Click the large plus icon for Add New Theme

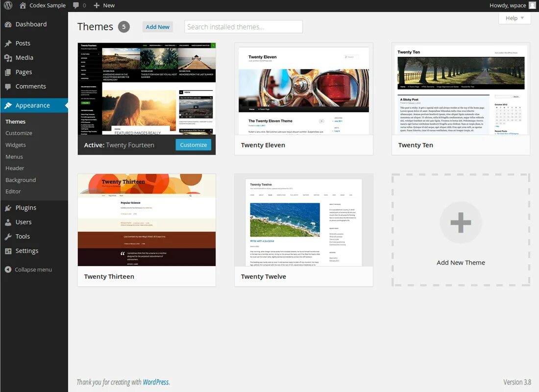click(461, 222)
